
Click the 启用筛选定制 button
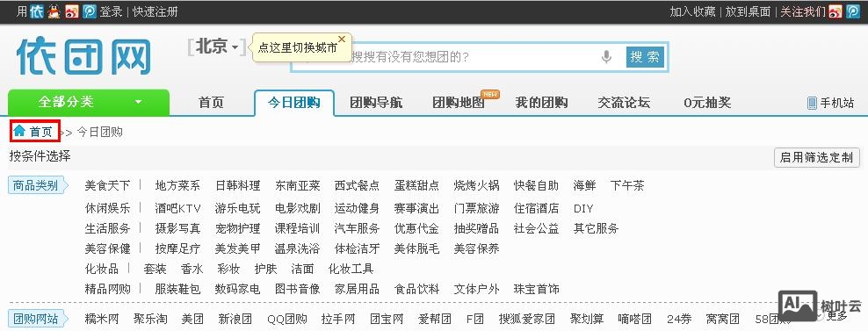(x=816, y=157)
